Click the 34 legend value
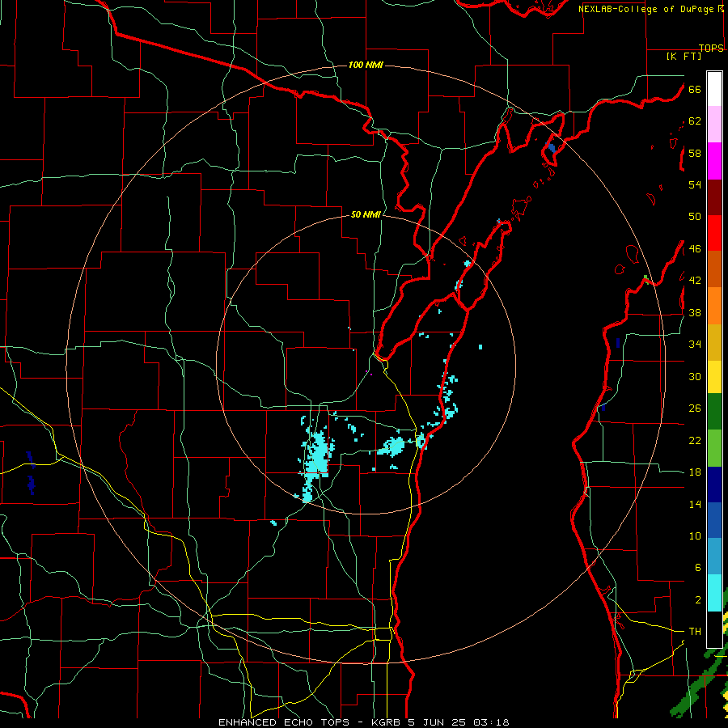Image resolution: width=728 pixels, height=728 pixels. point(695,345)
